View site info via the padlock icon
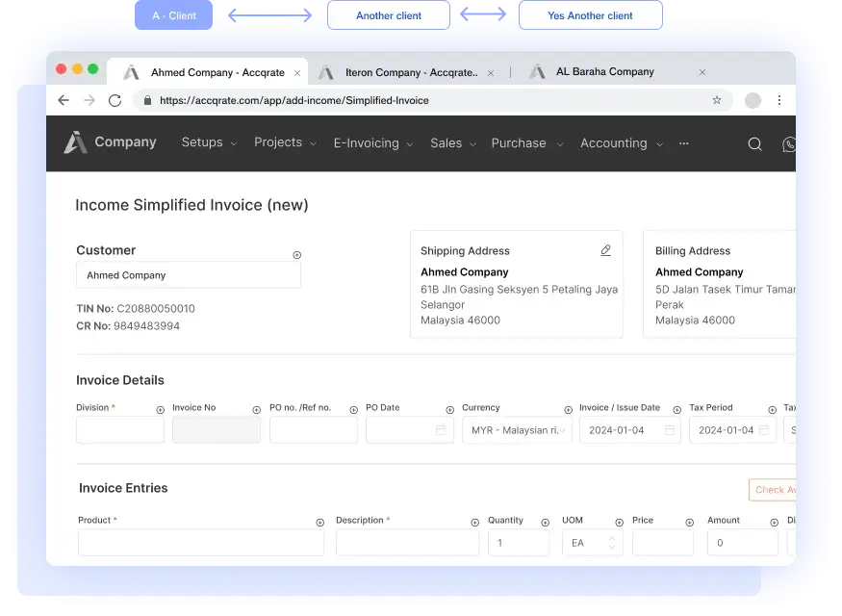842x616 pixels. 147,100
